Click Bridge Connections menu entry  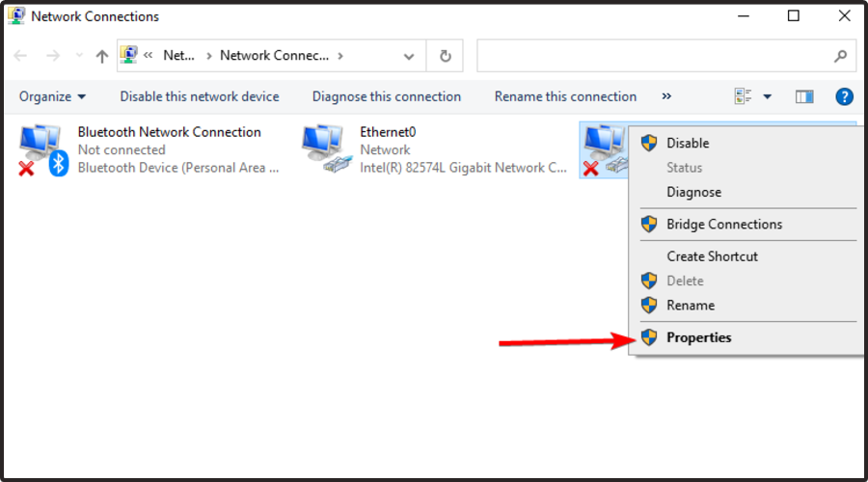click(x=724, y=224)
